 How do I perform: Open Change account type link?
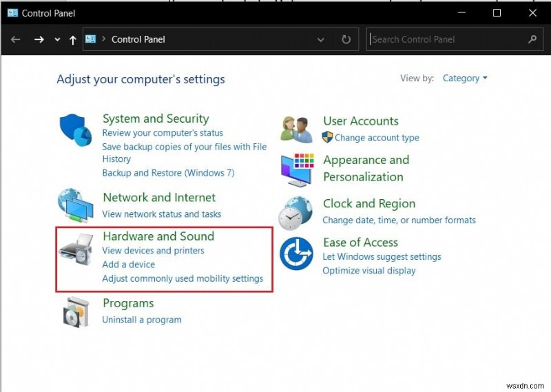point(377,138)
